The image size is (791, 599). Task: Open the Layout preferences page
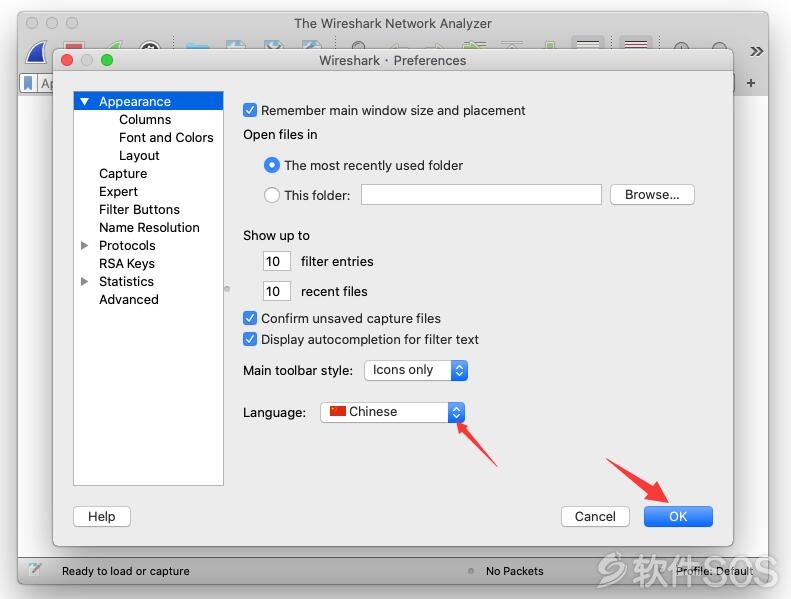pos(139,155)
